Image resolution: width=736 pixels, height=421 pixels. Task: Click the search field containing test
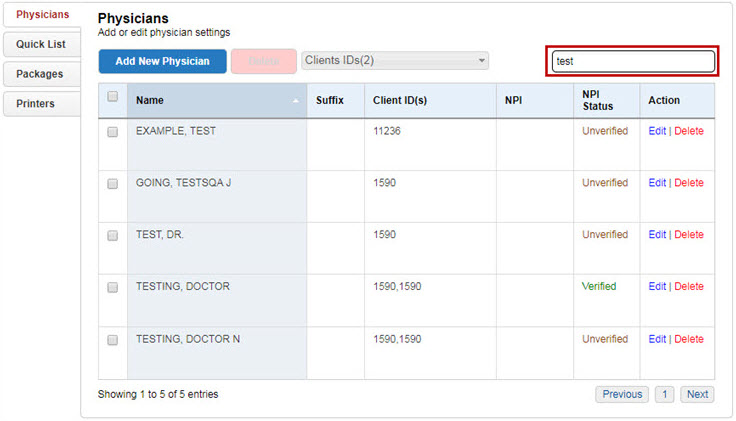point(632,61)
